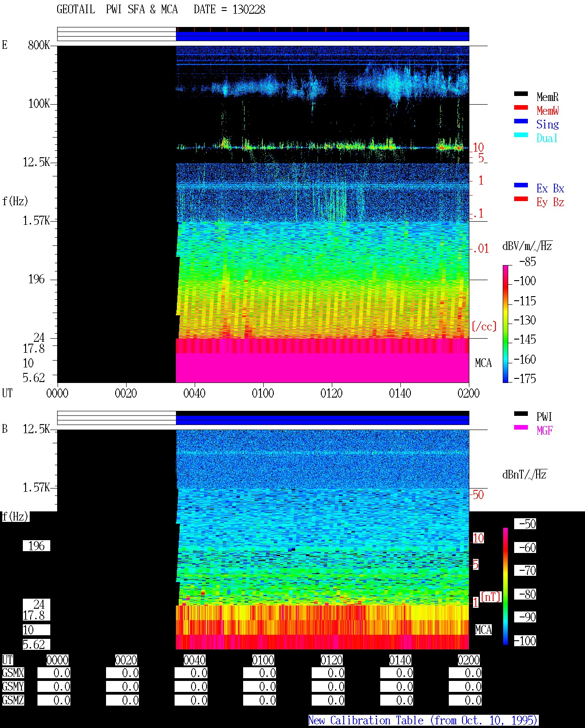Click the MCA label beside the magnetic panel

pyautogui.click(x=483, y=630)
